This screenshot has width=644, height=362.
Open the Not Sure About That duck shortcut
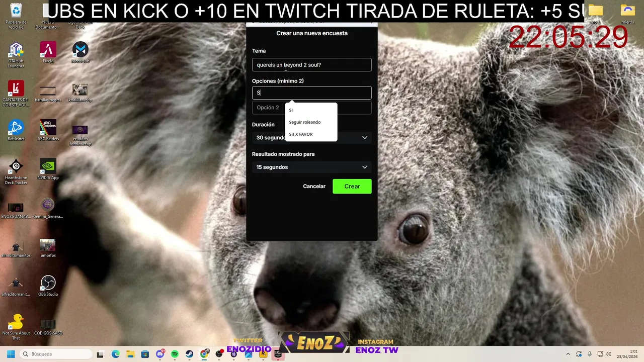pos(16,327)
